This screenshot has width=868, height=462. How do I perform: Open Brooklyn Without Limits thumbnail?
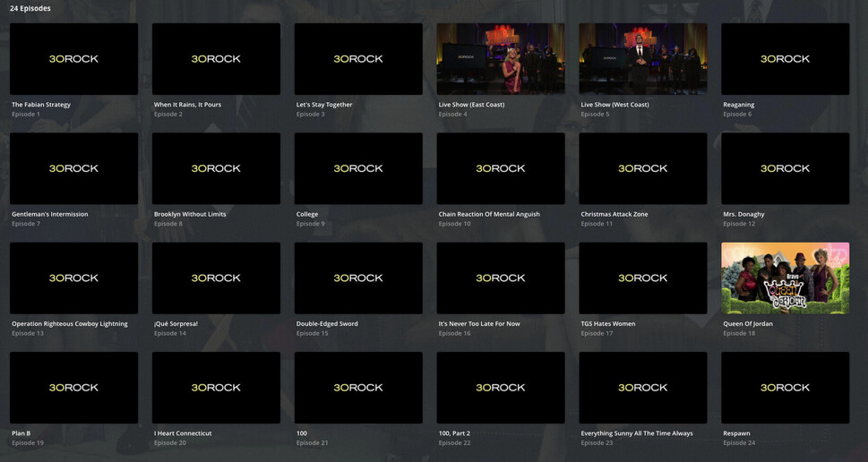216,168
